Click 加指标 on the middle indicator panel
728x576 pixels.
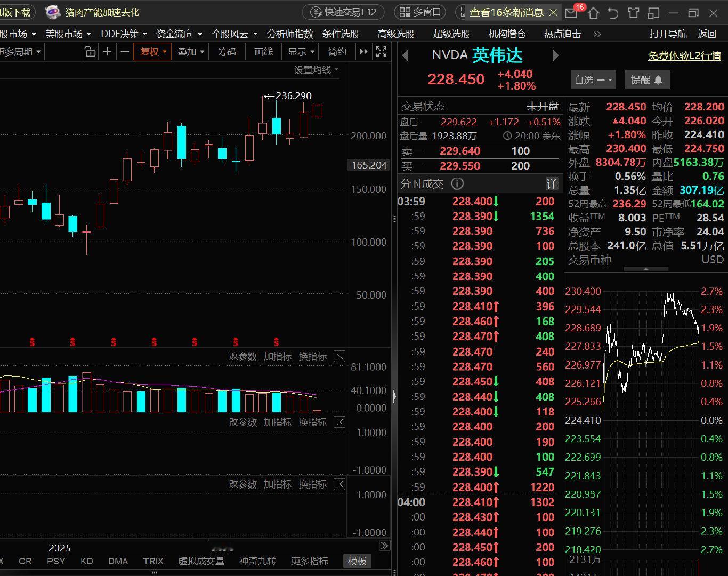(x=278, y=422)
